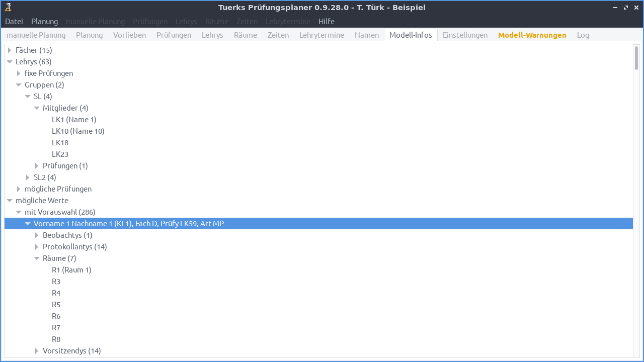The height and width of the screenshot is (362, 644).
Task: Collapse the Räume (7) node
Action: pos(37,258)
